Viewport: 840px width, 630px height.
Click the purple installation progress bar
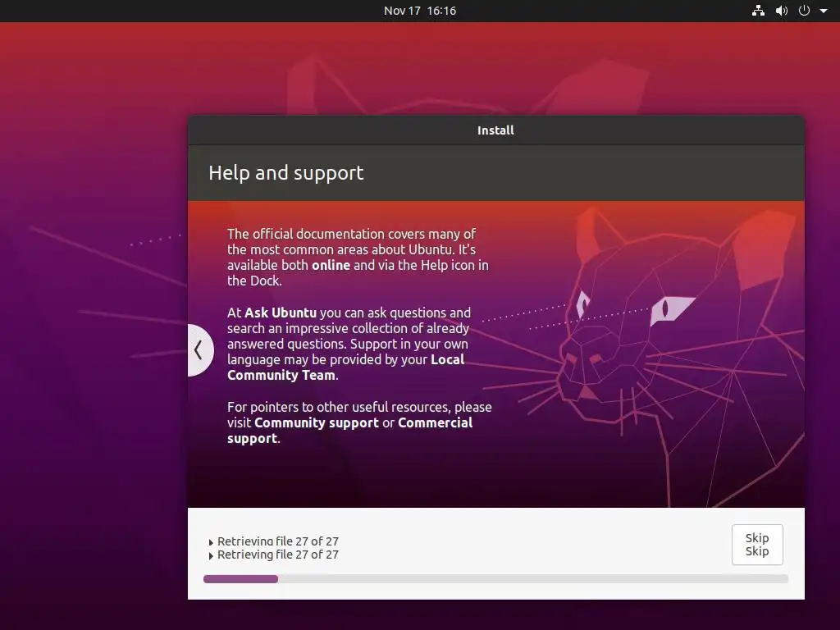click(x=495, y=579)
